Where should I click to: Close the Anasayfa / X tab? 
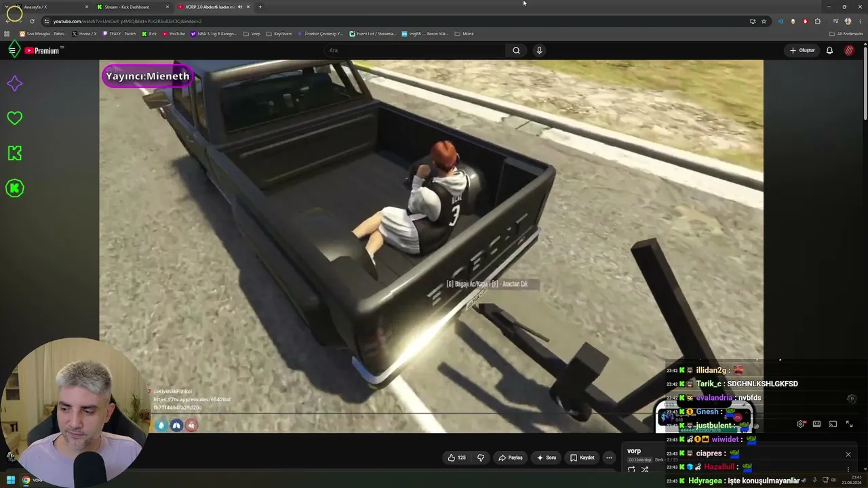pos(86,7)
